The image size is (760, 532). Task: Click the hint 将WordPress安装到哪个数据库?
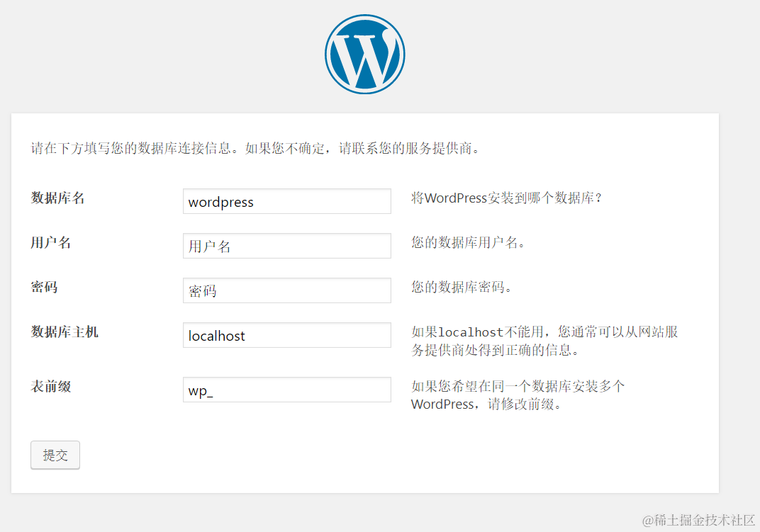click(506, 198)
